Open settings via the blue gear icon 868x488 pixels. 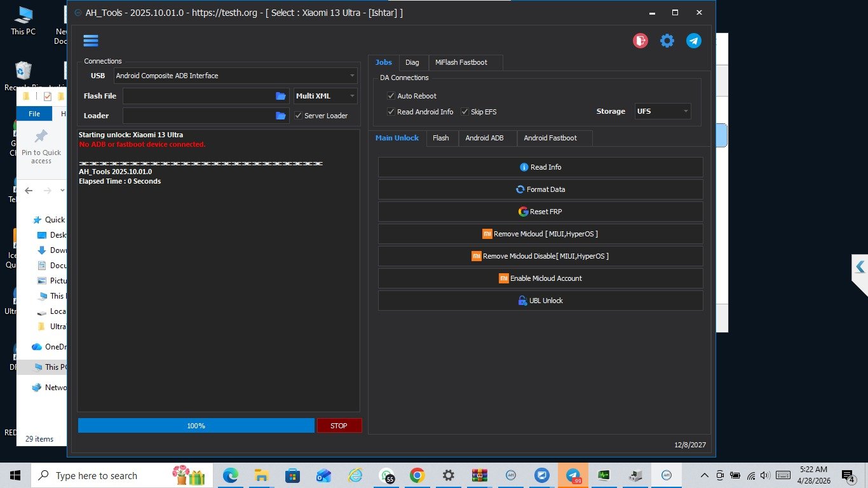(x=667, y=41)
